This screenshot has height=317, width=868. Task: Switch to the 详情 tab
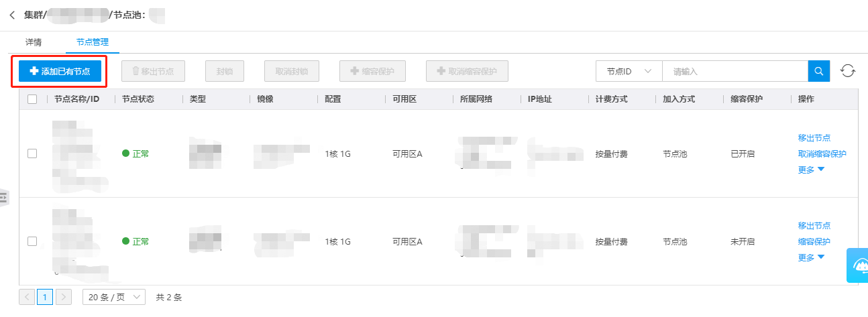pyautogui.click(x=34, y=42)
